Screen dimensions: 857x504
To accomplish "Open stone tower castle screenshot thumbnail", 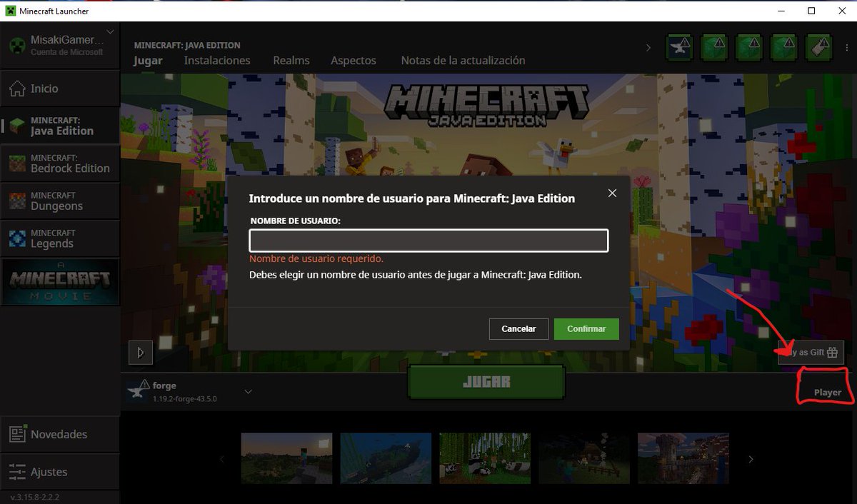I will [x=683, y=458].
